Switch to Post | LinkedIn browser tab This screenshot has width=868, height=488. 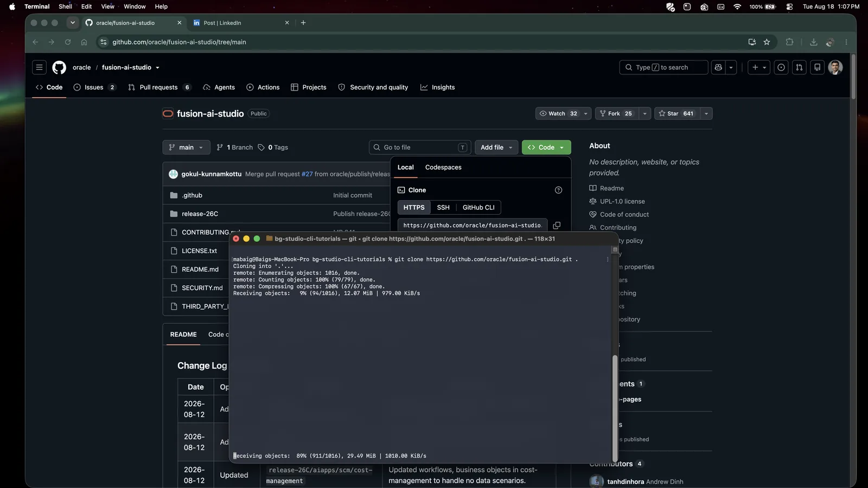[x=240, y=23]
